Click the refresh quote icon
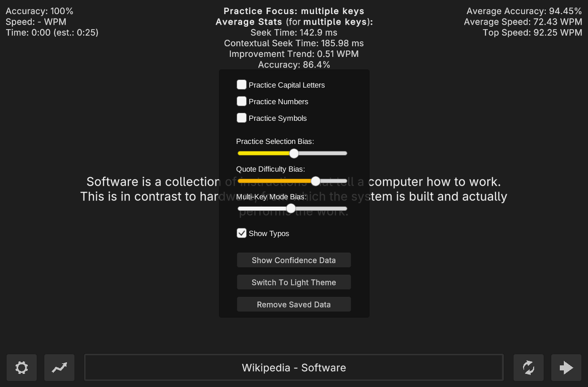This screenshot has height=387, width=588. coord(528,367)
